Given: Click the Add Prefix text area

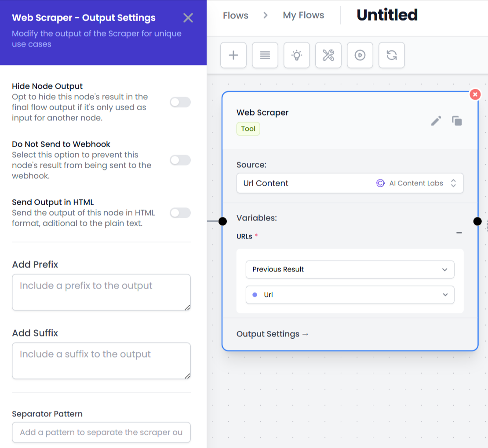Looking at the screenshot, I should click(101, 292).
